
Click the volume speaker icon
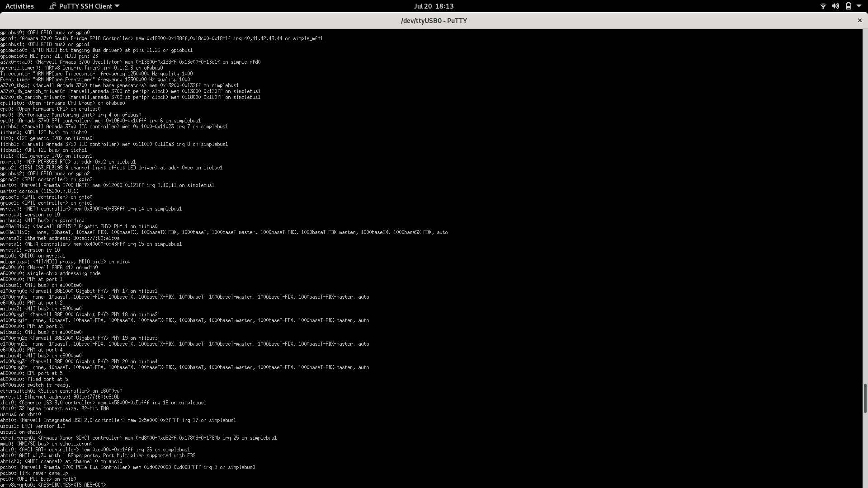pyautogui.click(x=835, y=6)
